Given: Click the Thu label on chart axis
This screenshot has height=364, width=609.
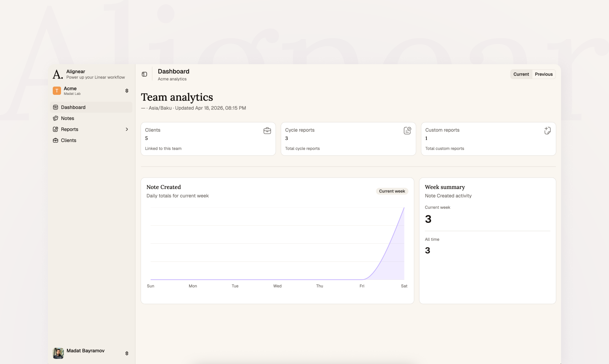Looking at the screenshot, I should point(320,286).
